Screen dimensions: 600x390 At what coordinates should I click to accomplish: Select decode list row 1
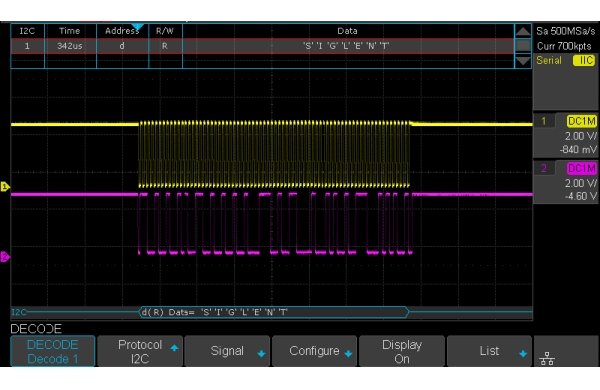(x=262, y=46)
